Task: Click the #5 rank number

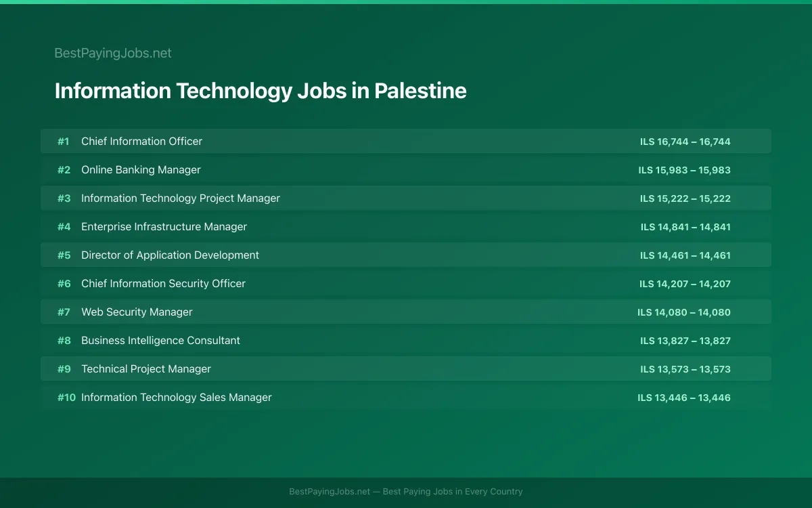Action: (64, 255)
